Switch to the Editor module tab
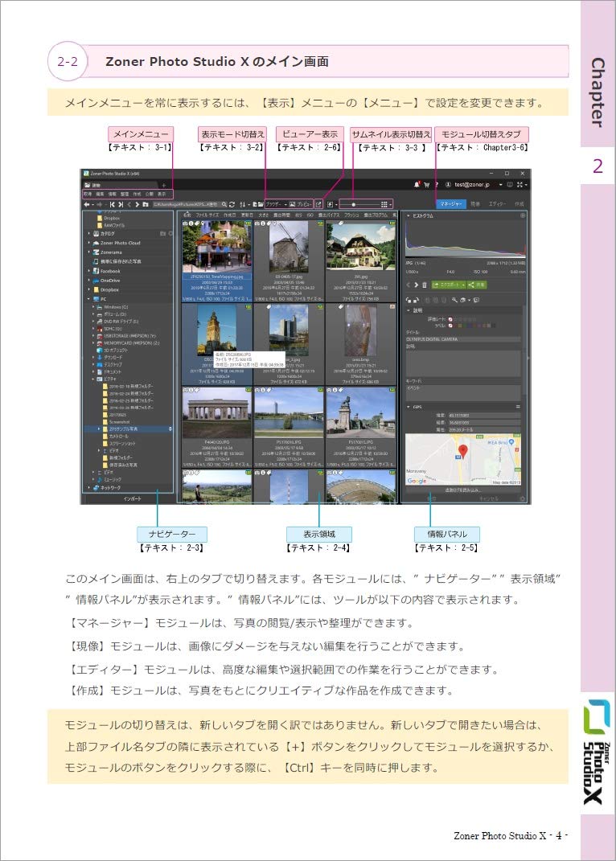Viewport: 616px width, 861px height. tap(497, 203)
